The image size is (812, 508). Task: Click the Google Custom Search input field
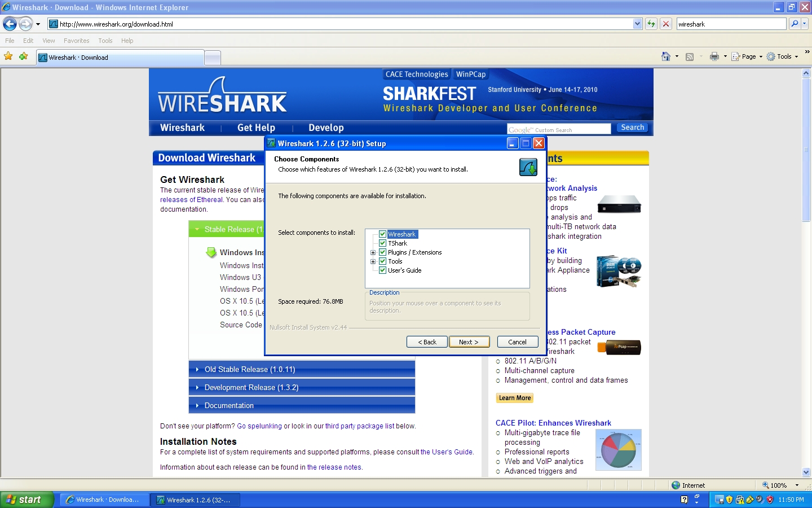tap(559, 129)
